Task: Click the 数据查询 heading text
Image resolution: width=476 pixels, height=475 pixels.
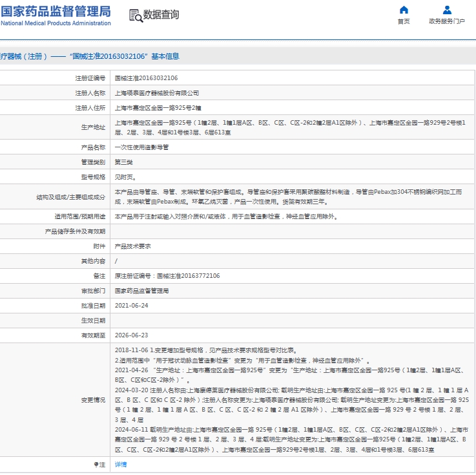Action: [161, 14]
